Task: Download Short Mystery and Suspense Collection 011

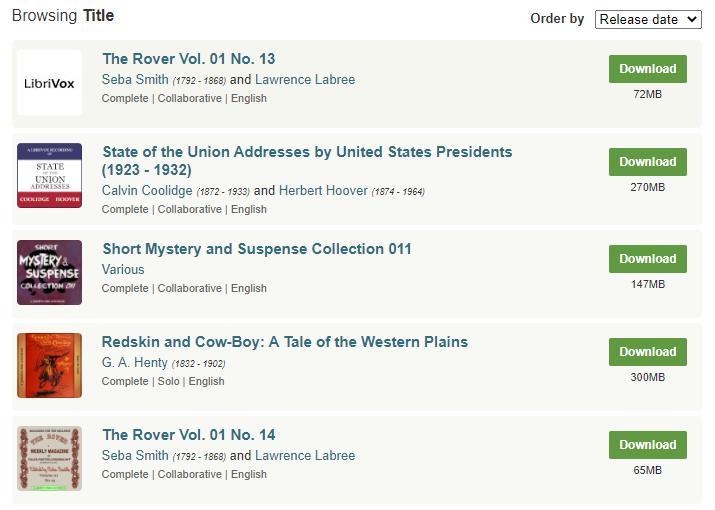Action: 647,259
